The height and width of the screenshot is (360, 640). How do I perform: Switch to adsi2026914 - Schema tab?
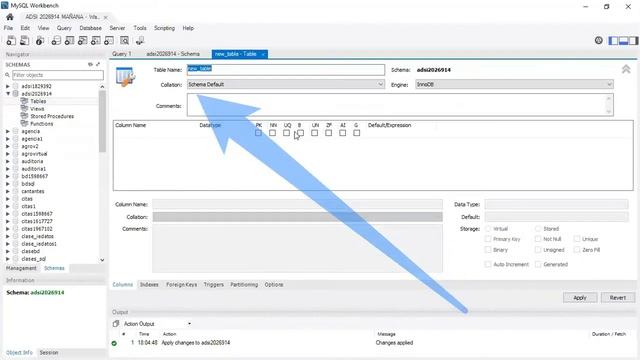[173, 54]
